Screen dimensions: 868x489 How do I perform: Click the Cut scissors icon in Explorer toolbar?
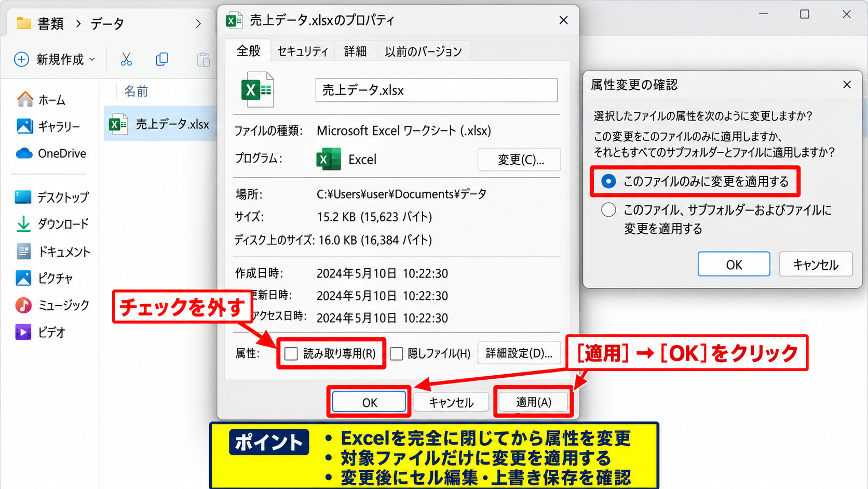point(126,59)
